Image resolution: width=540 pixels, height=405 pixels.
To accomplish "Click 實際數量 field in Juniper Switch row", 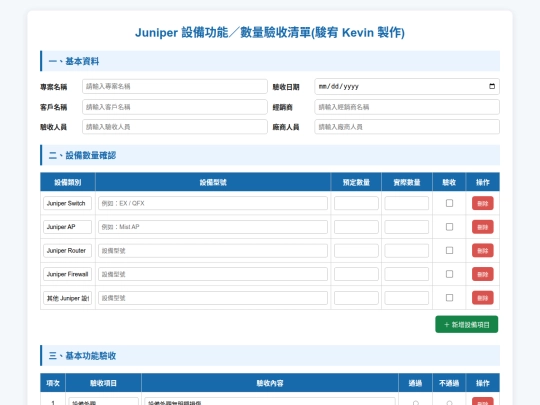I will coord(407,203).
